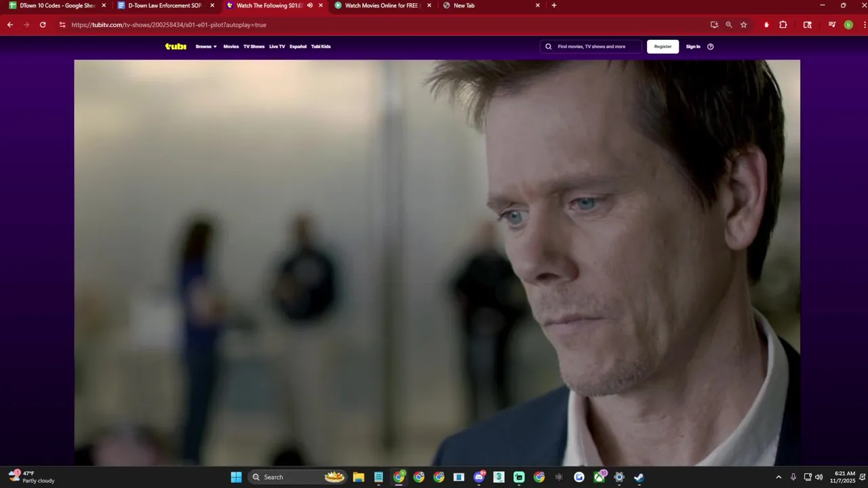The image size is (868, 488).
Task: Show hidden system tray icons
Action: pos(778,477)
